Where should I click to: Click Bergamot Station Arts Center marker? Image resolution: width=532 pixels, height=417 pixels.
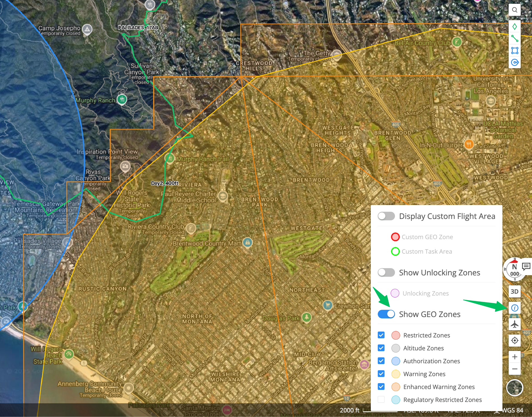[364, 364]
